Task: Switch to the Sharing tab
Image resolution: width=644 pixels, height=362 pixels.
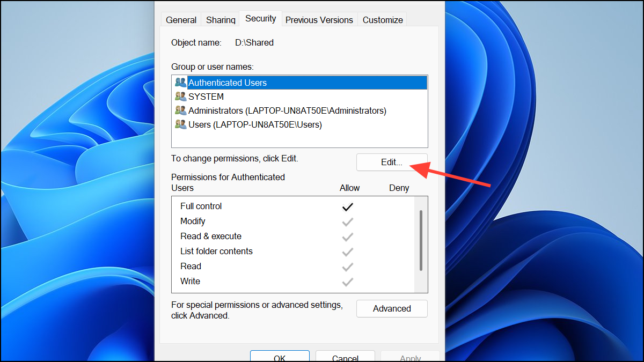Action: [220, 19]
